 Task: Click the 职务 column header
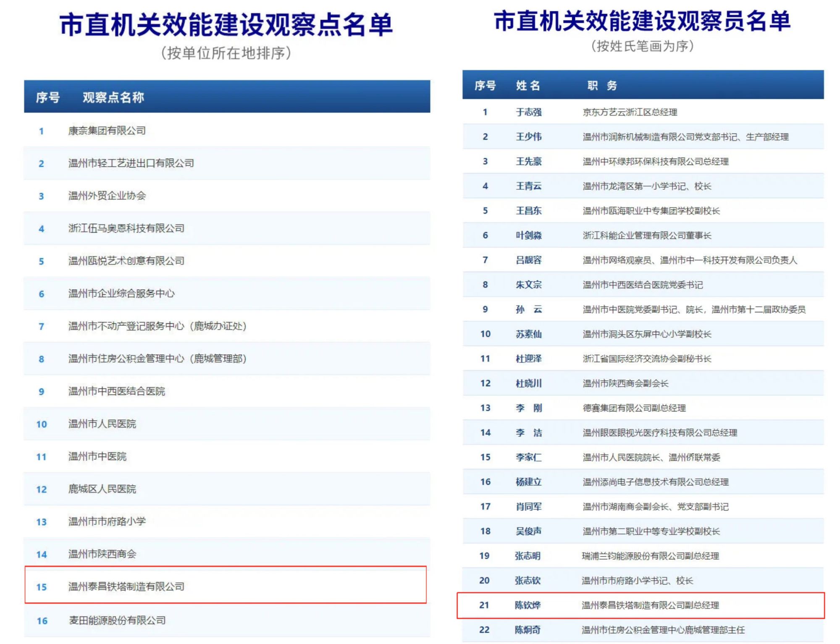(602, 86)
